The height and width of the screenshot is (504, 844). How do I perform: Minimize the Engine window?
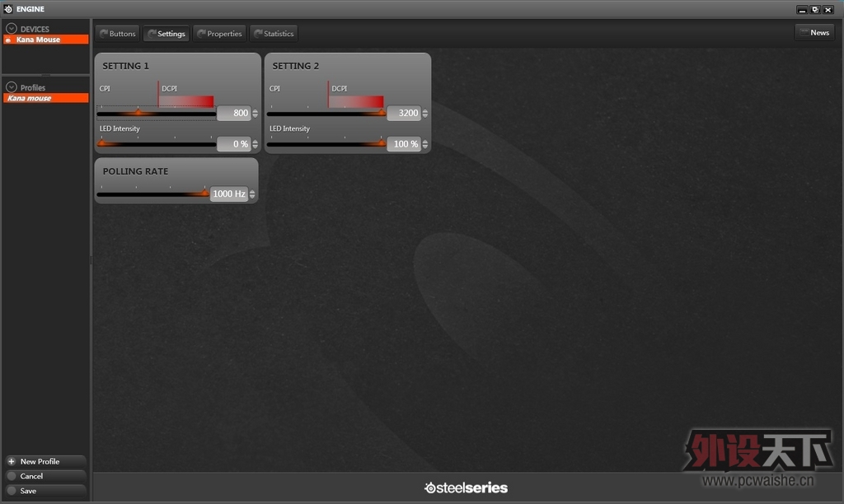point(802,10)
